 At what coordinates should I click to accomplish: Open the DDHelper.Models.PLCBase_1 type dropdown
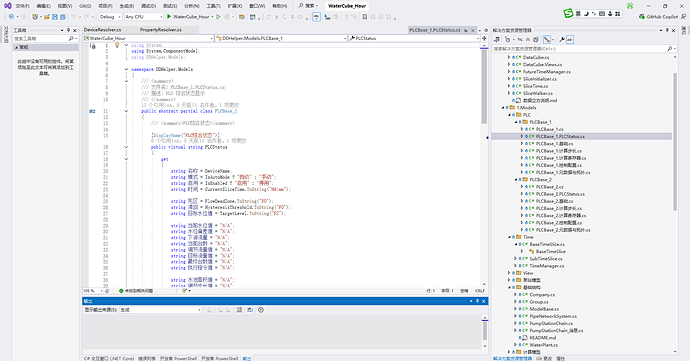(281, 38)
